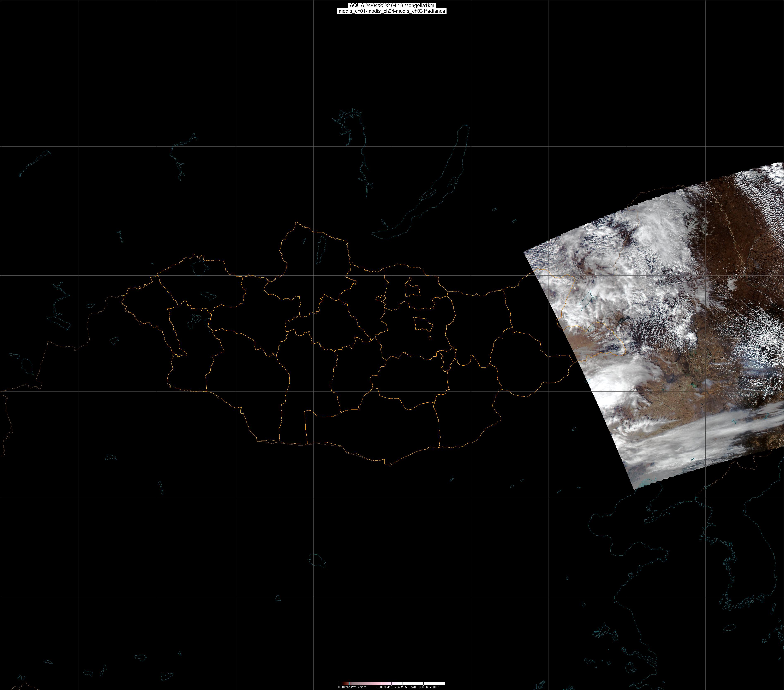Click the modis_ch01-modis_ch04-modis_ch03 Radiance label

pos(392,11)
